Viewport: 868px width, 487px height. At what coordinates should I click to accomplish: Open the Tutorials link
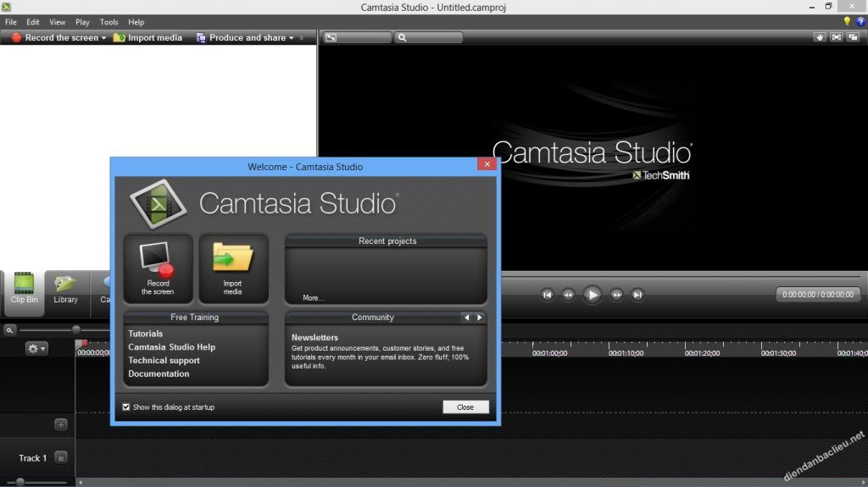[146, 334]
